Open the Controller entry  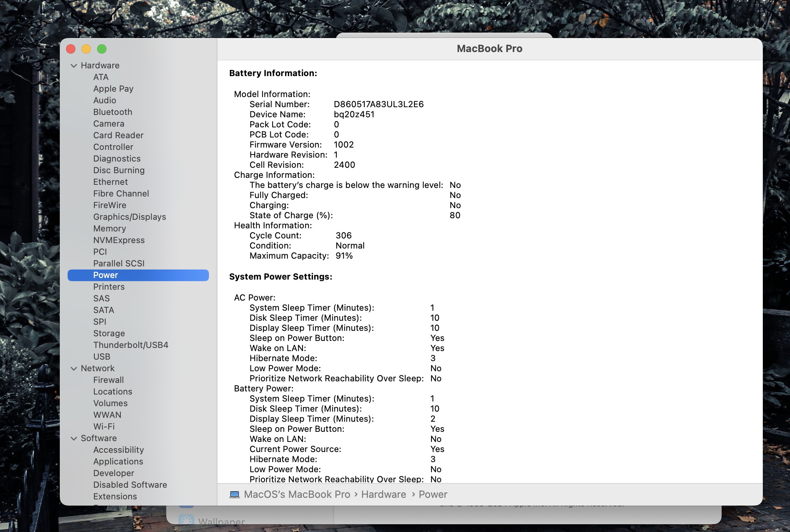click(113, 147)
